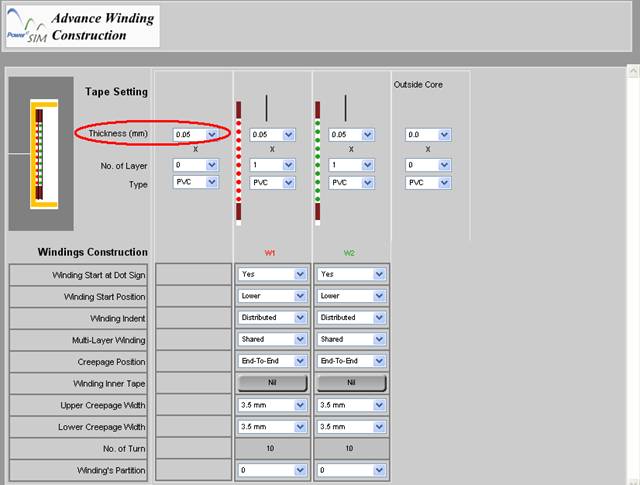
Task: Open W2 tape Type PVC dropdown
Action: [351, 182]
